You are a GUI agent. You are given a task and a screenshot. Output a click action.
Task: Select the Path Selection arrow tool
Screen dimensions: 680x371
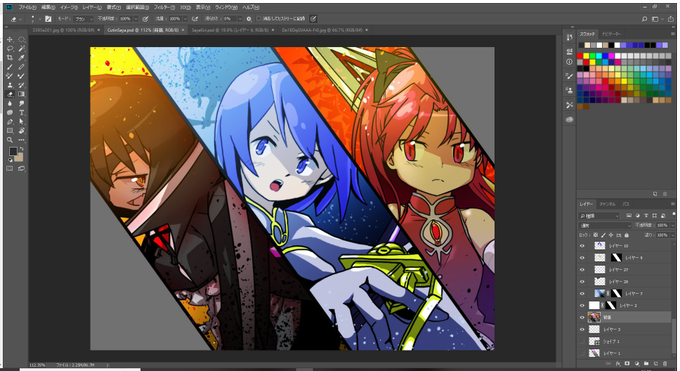[x=21, y=121]
